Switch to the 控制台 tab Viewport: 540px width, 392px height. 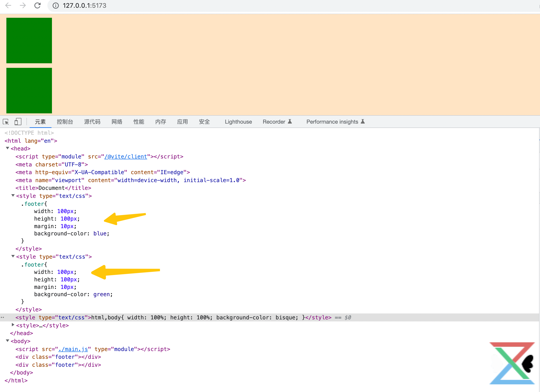[x=65, y=122]
